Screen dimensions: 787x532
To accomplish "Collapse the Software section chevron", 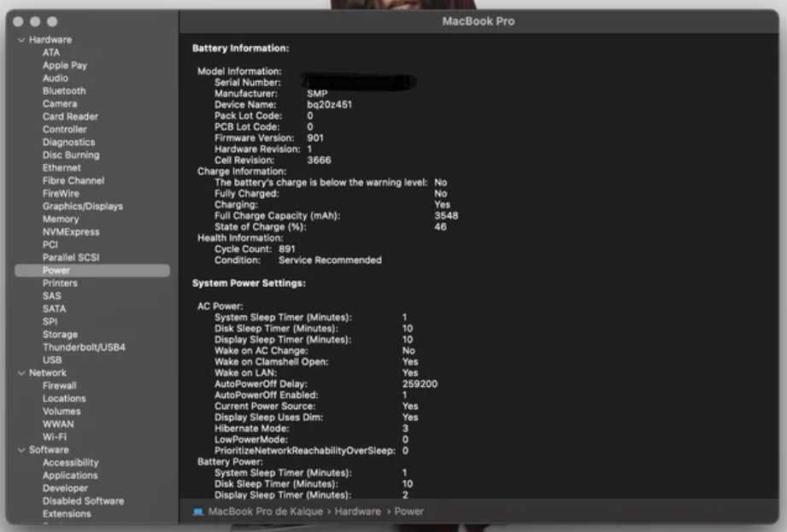I will 21,450.
